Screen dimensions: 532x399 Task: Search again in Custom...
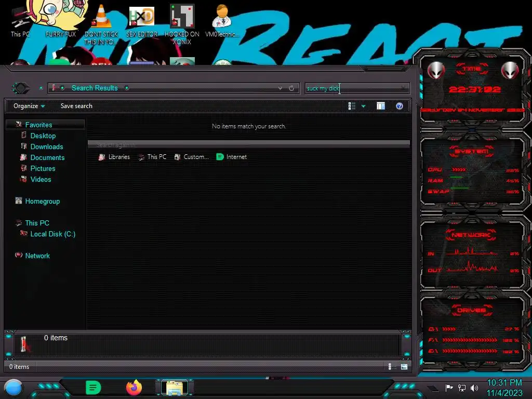[x=191, y=157]
